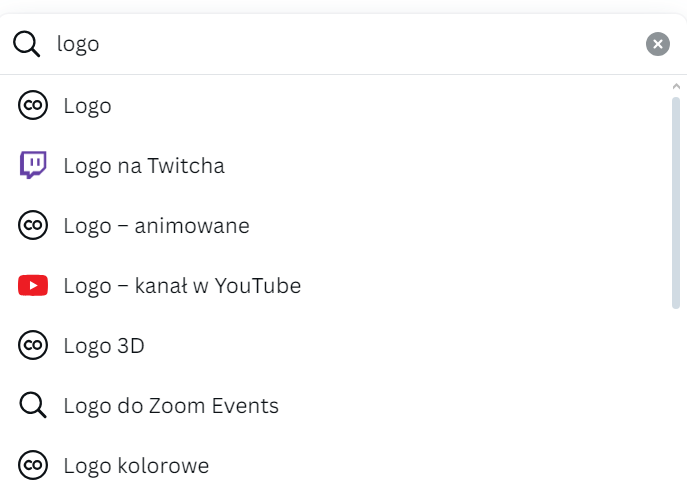This screenshot has height=486, width=687.
Task: Select the "Logo" suggestion
Action: point(87,106)
